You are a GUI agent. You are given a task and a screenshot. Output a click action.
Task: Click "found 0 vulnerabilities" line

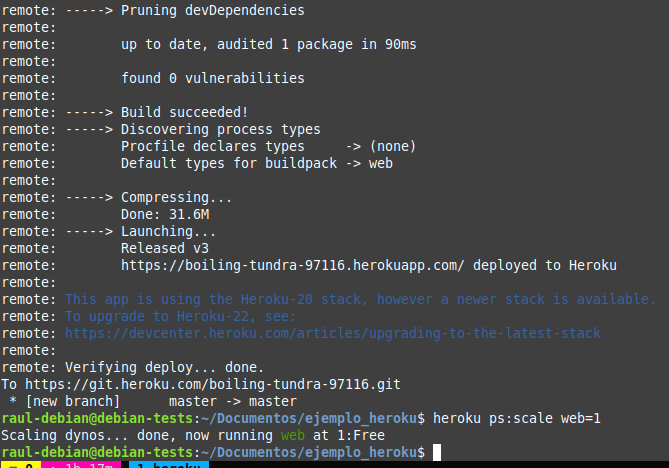(x=213, y=78)
